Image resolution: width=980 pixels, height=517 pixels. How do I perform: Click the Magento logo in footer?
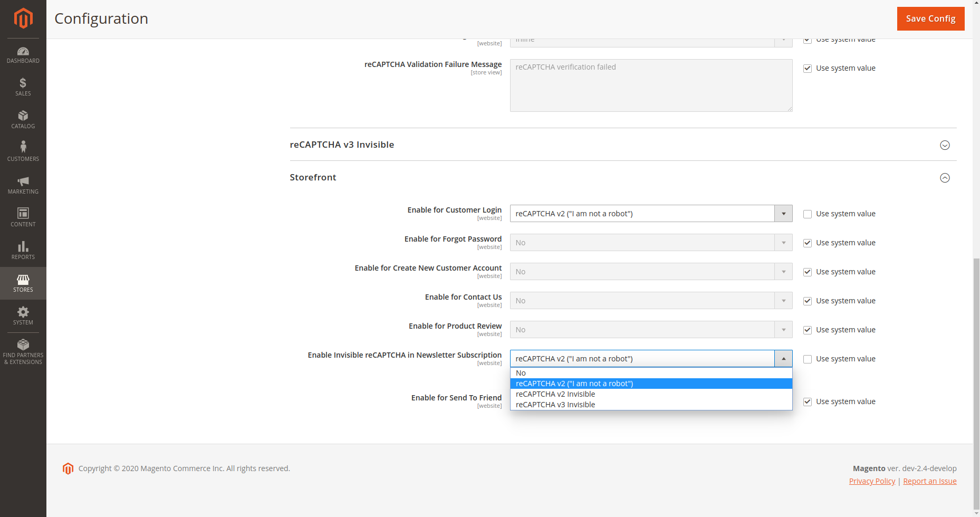click(x=68, y=468)
